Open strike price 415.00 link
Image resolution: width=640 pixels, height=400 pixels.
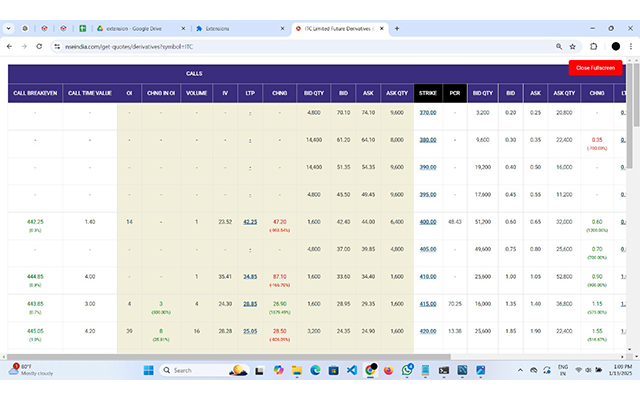(428, 304)
